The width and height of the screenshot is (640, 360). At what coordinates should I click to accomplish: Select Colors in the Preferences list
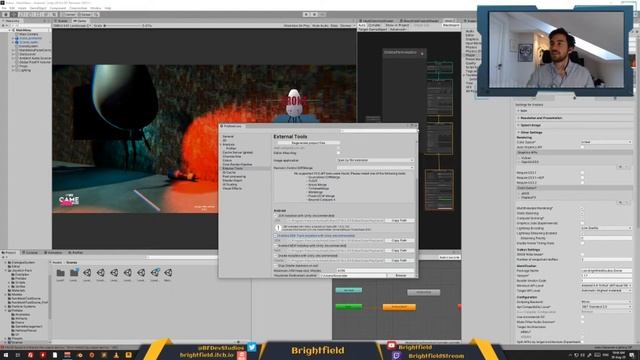[227, 160]
